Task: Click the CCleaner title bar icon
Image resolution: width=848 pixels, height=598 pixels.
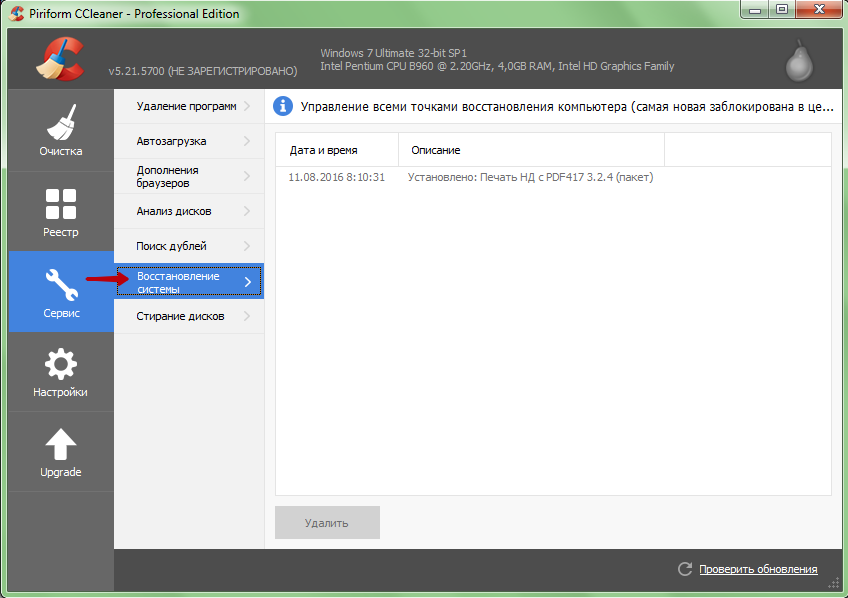Action: tap(17, 14)
